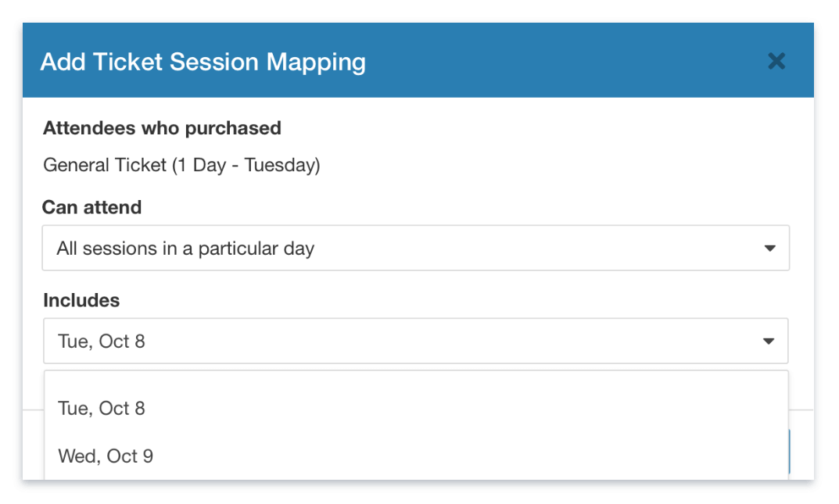Click the blue dialog header bar
The width and height of the screenshot is (839, 504).
(x=547, y=62)
